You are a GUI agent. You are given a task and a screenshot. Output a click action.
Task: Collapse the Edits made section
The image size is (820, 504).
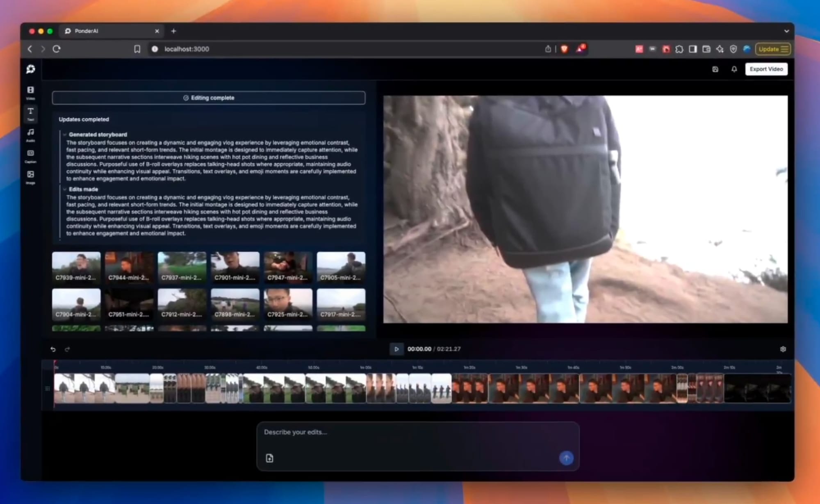pyautogui.click(x=65, y=189)
